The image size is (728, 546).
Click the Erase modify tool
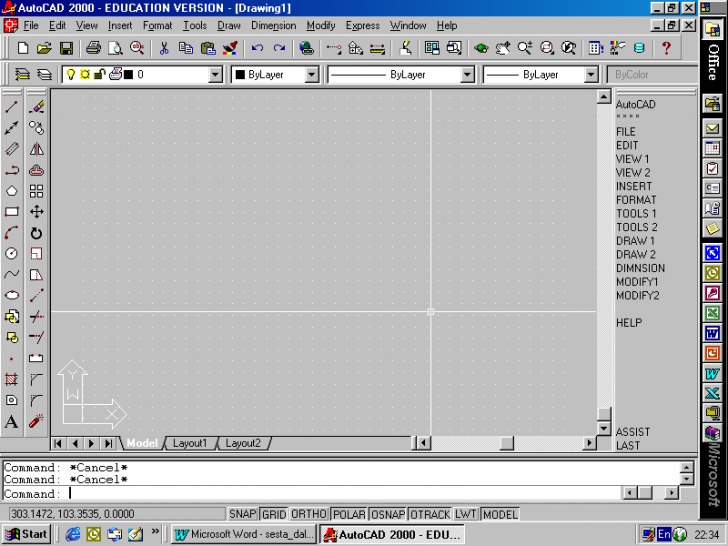pos(36,107)
